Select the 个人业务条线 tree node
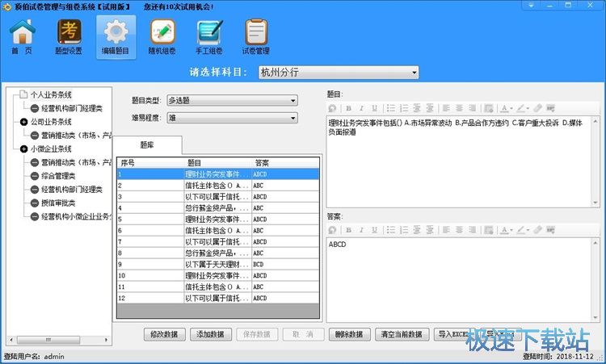Screen dimensions: 606x364 (51, 94)
